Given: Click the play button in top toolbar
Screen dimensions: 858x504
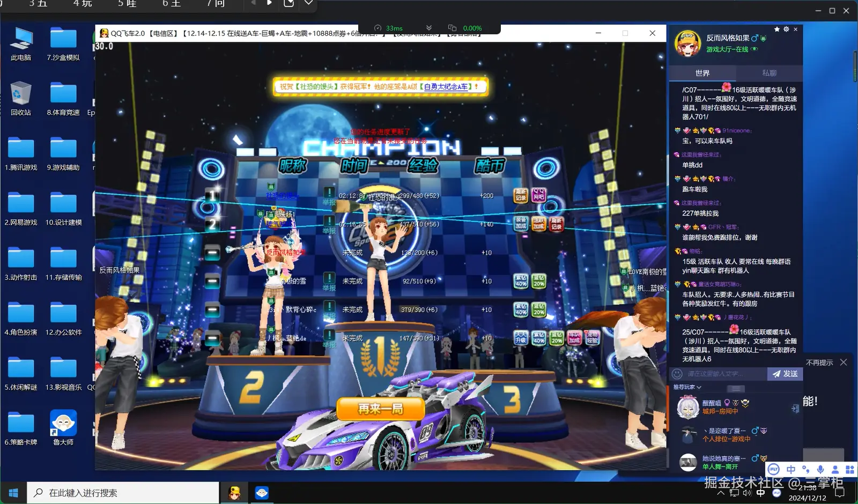Looking at the screenshot, I should (x=270, y=3).
